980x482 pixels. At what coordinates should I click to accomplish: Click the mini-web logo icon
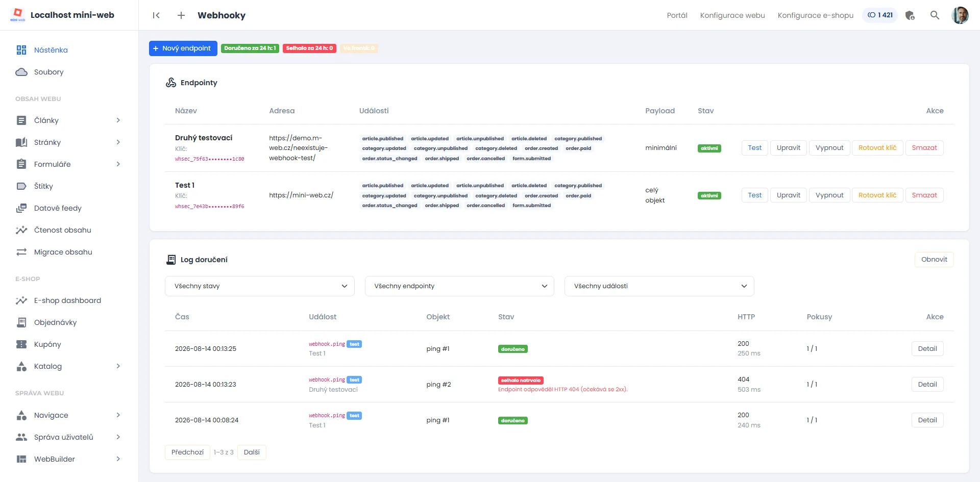18,15
